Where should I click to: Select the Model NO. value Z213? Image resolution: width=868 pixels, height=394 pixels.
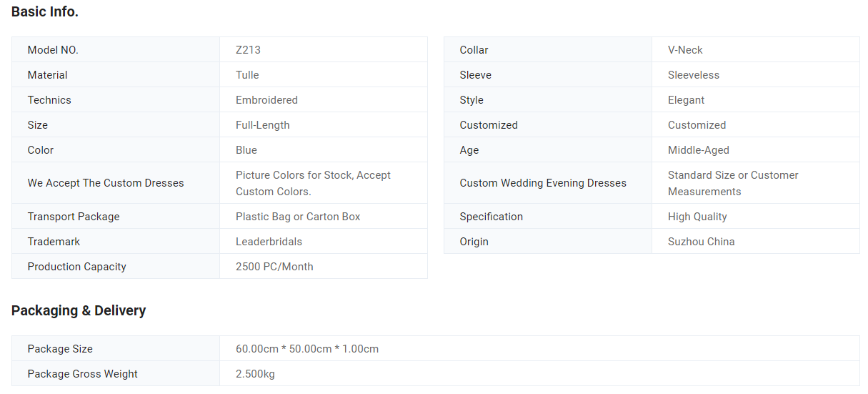[x=248, y=50]
